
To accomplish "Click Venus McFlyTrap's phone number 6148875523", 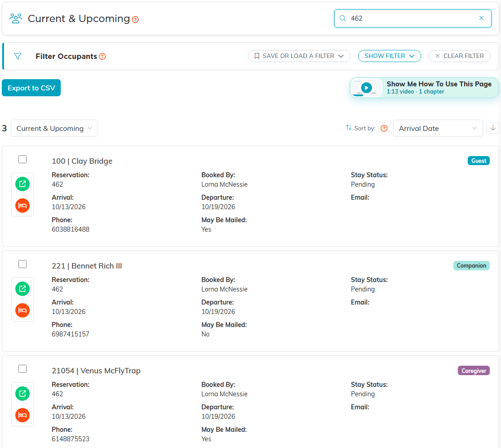I will click(x=71, y=439).
